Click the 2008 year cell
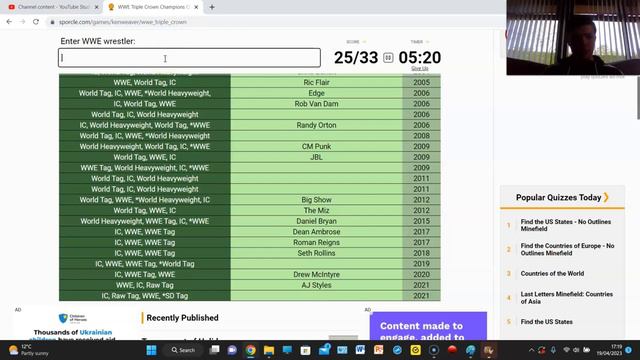The height and width of the screenshot is (360, 640). click(x=421, y=136)
